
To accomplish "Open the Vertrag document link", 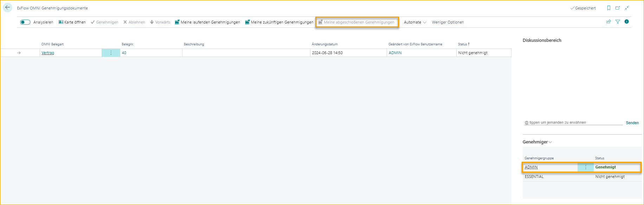I will (48, 53).
